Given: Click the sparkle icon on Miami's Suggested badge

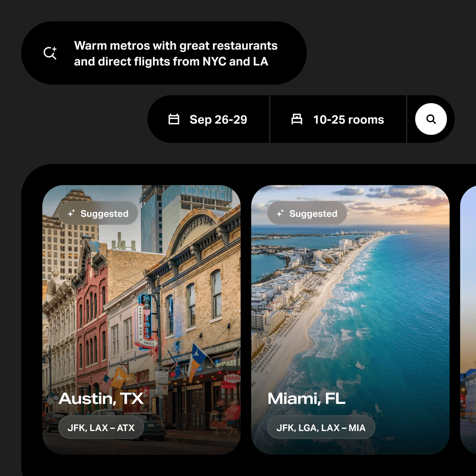Looking at the screenshot, I should (280, 213).
